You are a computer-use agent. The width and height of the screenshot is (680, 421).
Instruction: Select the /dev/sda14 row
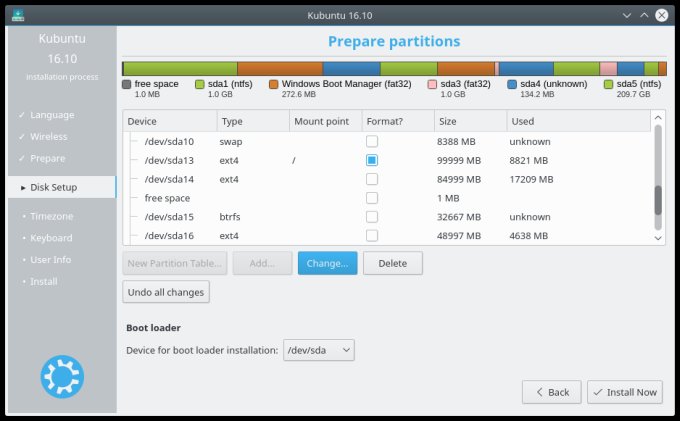[x=387, y=179]
